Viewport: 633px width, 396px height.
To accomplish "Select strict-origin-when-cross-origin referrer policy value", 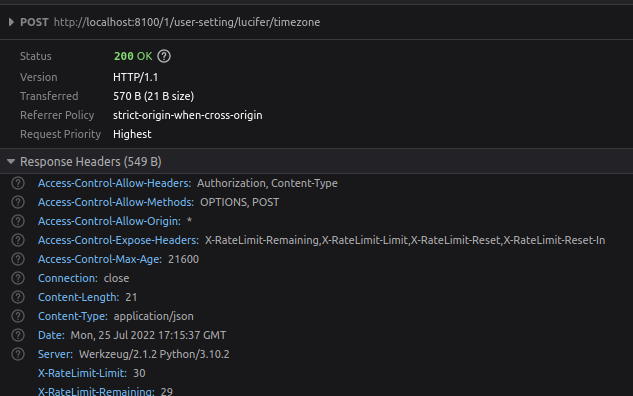I will [x=188, y=115].
